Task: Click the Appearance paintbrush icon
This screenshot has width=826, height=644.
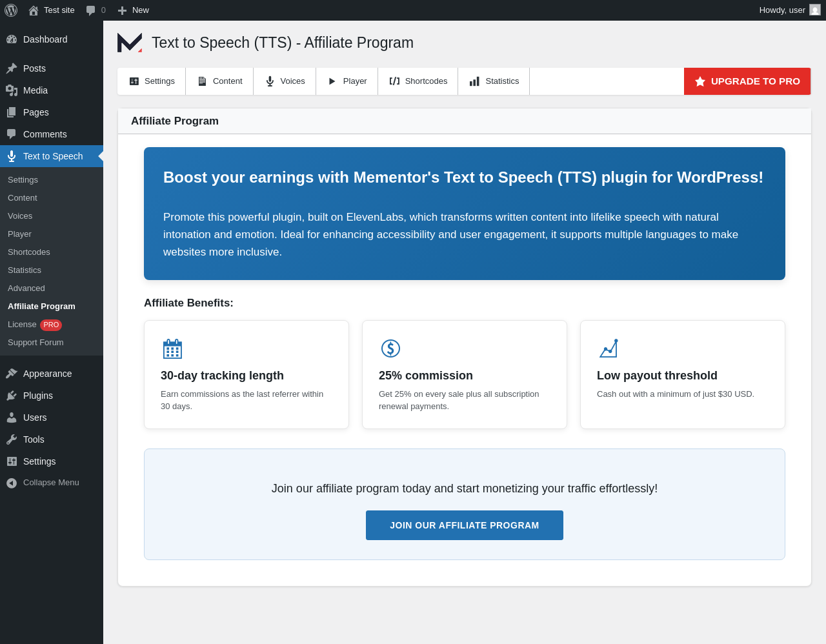Action: click(x=12, y=374)
